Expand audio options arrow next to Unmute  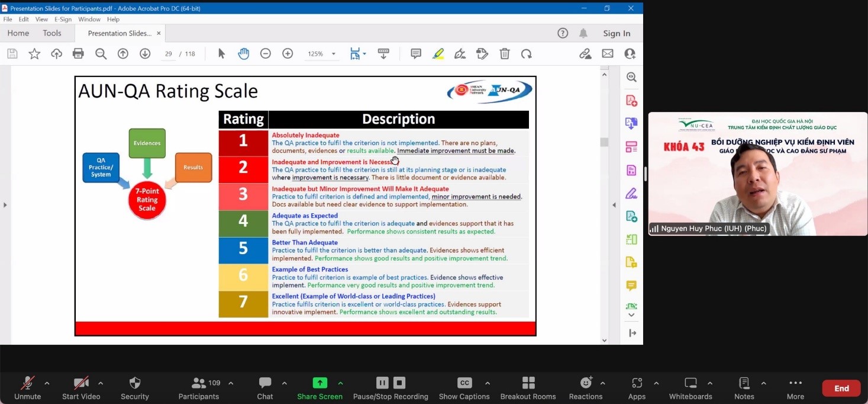(47, 383)
